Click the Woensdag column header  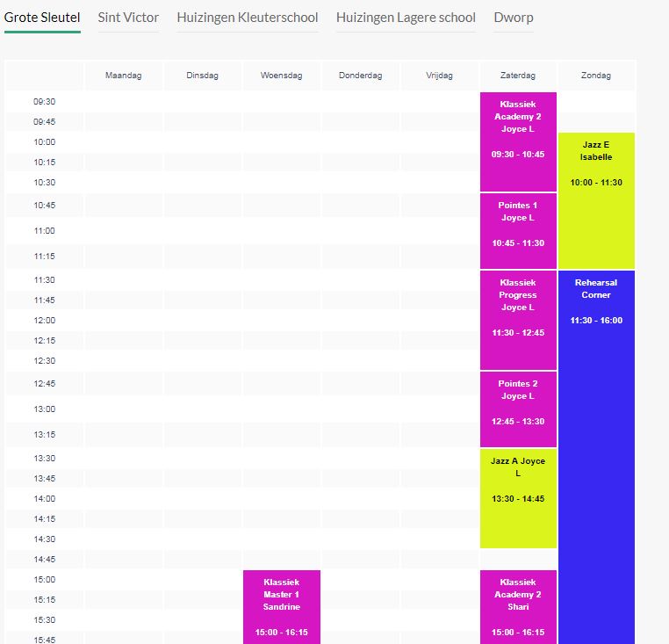(282, 76)
